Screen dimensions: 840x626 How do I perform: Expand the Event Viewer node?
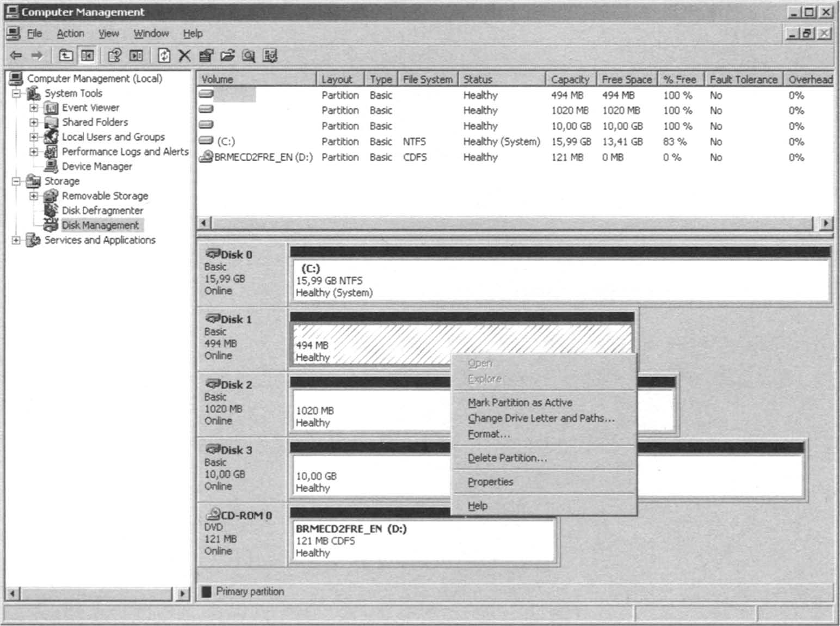point(34,108)
